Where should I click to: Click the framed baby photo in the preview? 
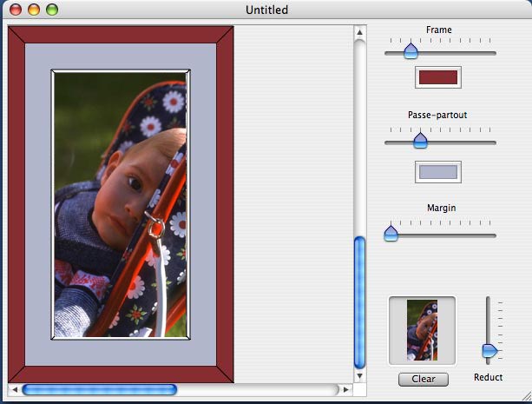click(121, 204)
